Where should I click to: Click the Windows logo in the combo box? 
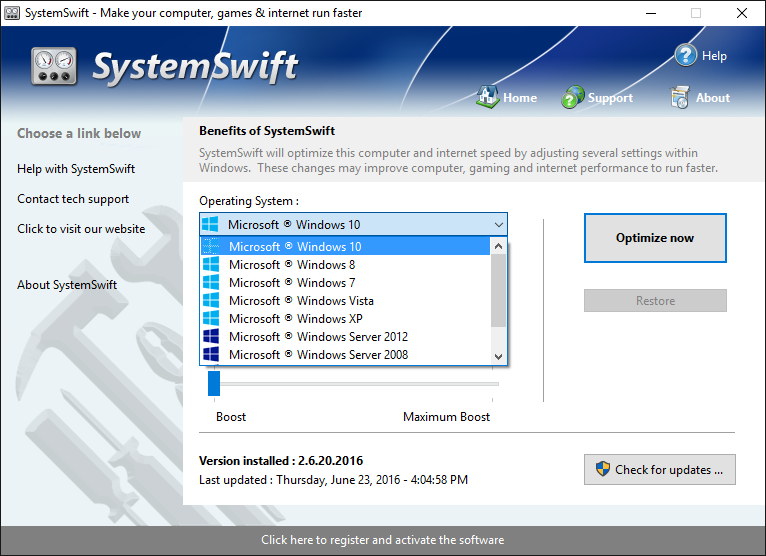coord(210,224)
